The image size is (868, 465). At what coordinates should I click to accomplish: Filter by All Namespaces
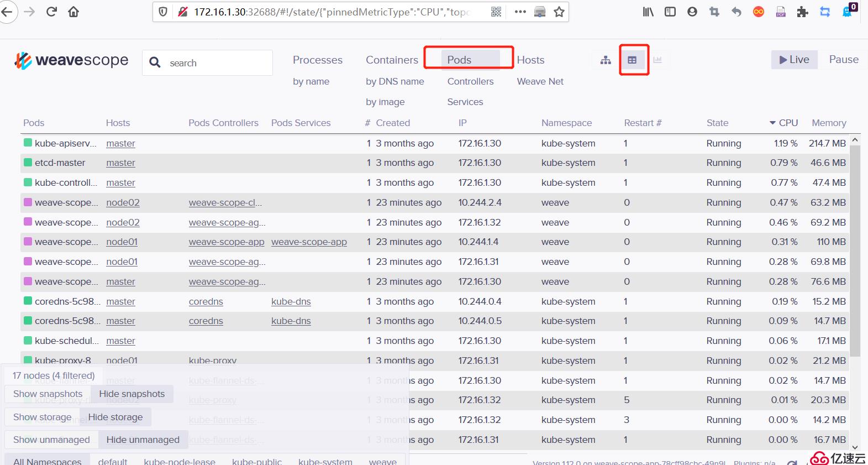click(x=48, y=461)
